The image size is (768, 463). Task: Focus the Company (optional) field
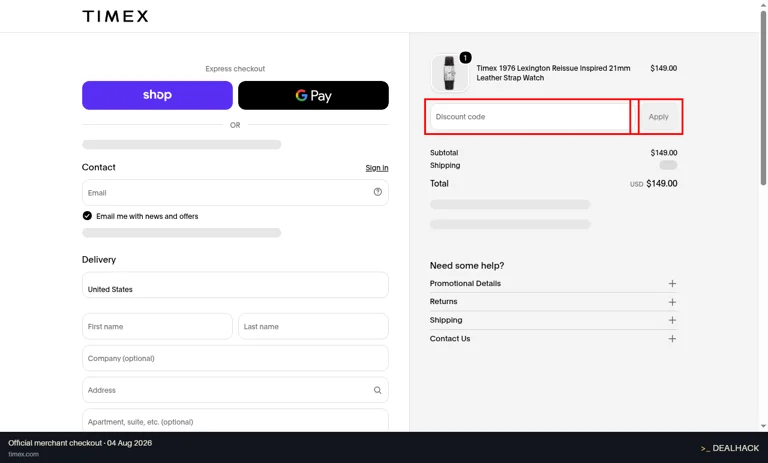(x=235, y=358)
